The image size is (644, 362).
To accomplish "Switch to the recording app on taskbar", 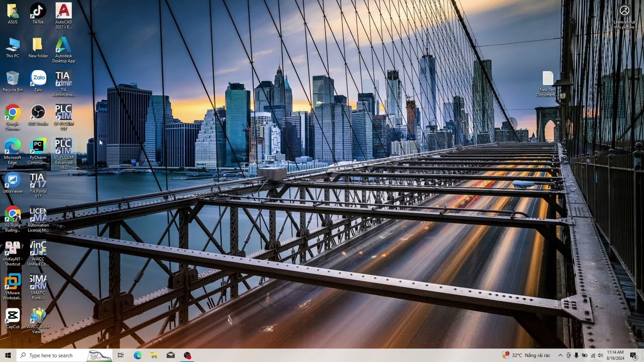I will click(x=187, y=355).
